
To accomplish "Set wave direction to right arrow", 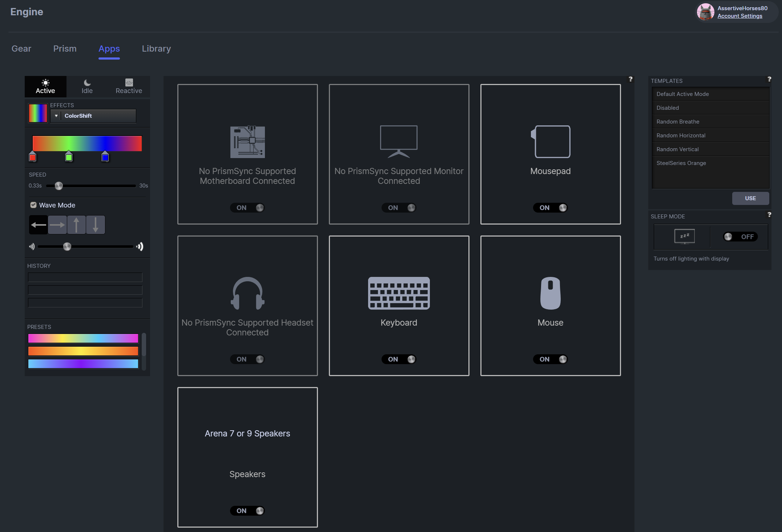I will click(x=57, y=225).
